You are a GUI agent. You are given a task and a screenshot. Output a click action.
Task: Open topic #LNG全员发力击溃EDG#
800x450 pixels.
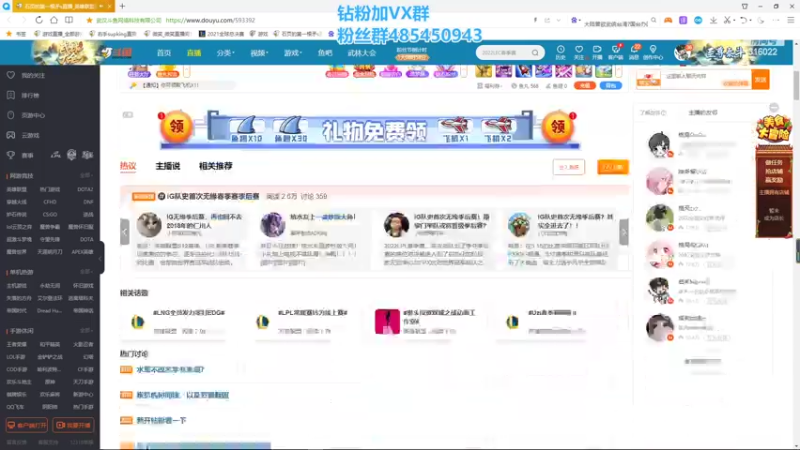189,312
